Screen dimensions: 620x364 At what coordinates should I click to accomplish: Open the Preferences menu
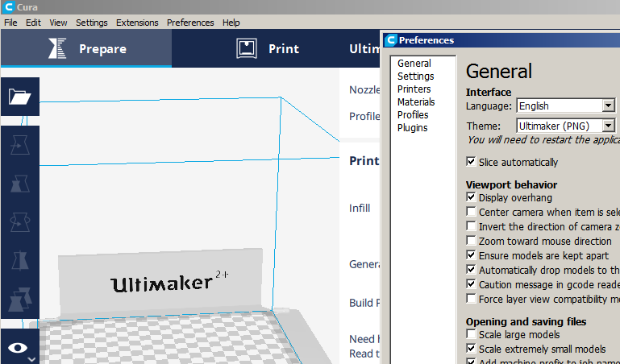pos(190,23)
